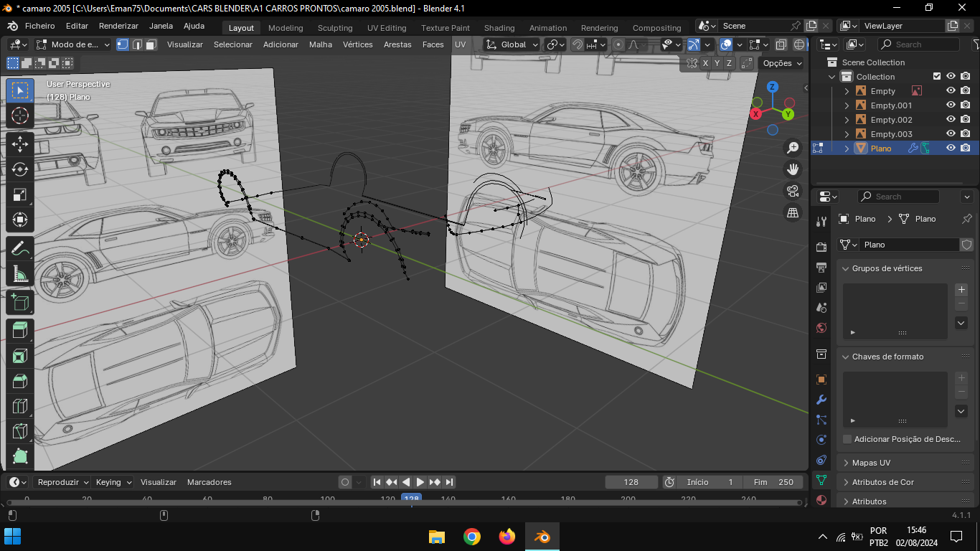Screen dimensions: 980x551
Task: Open the Material properties tab
Action: pos(821,500)
